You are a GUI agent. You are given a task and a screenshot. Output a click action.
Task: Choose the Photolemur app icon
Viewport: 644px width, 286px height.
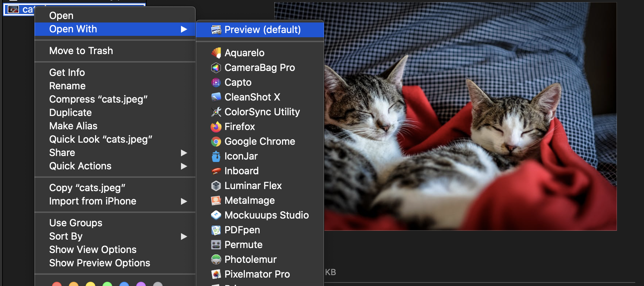click(x=216, y=260)
